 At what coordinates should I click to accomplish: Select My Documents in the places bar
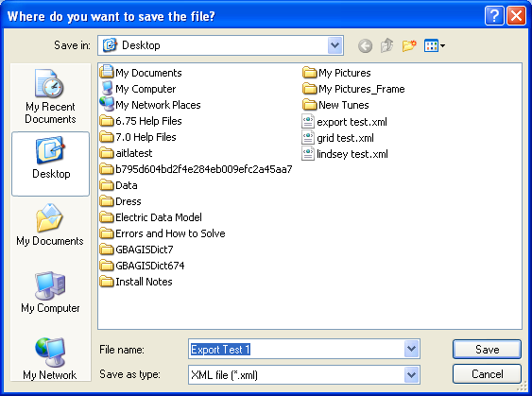[x=50, y=225]
